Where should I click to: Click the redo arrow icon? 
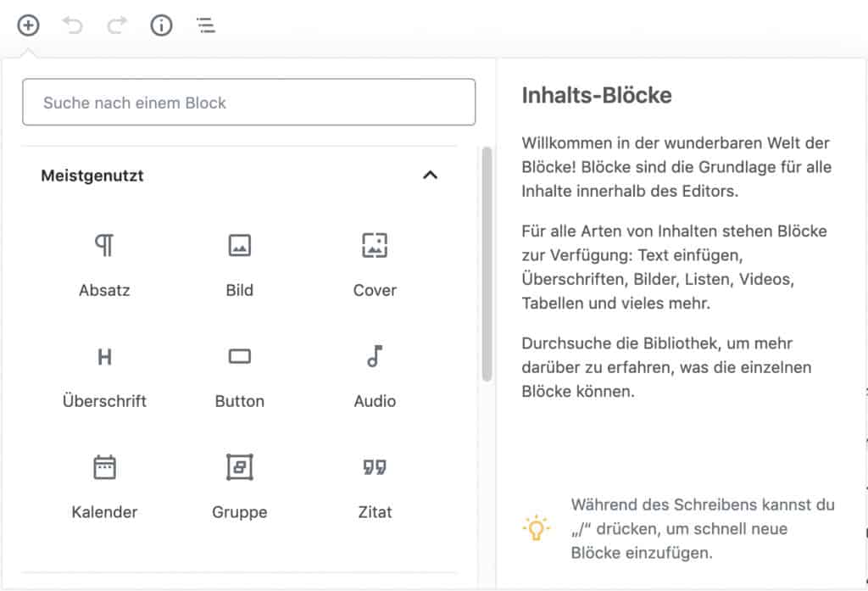coord(117,25)
